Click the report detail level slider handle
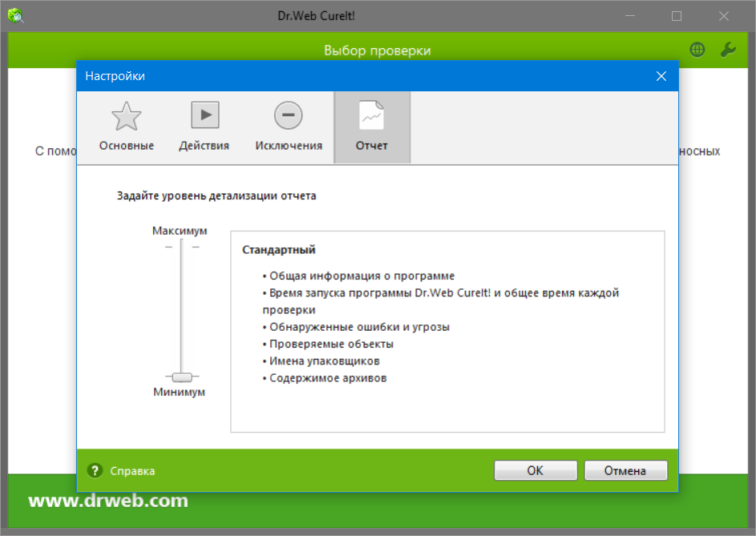Viewport: 756px width, 536px height. 182,377
